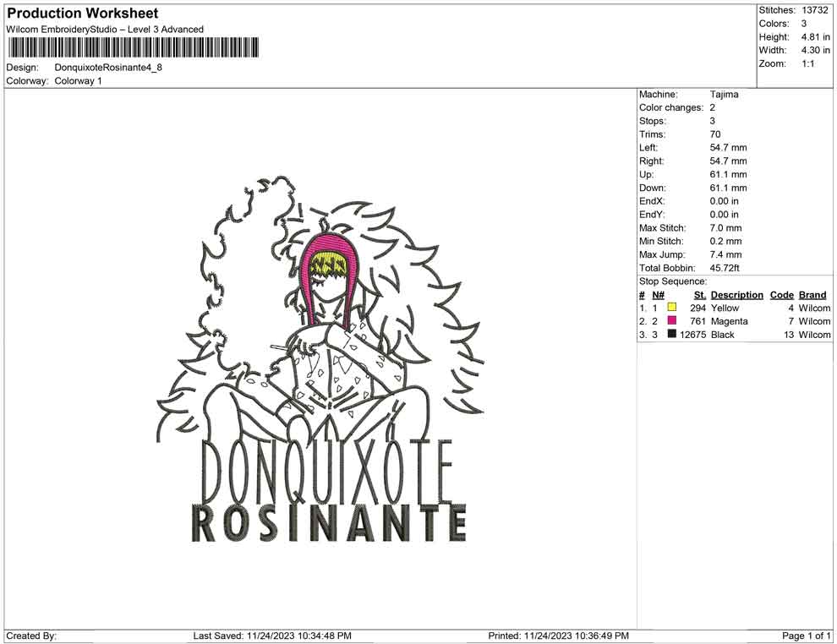Click design name 'DonquixoteRosinante4_8'
Screen dimensions: 837x644
point(108,68)
